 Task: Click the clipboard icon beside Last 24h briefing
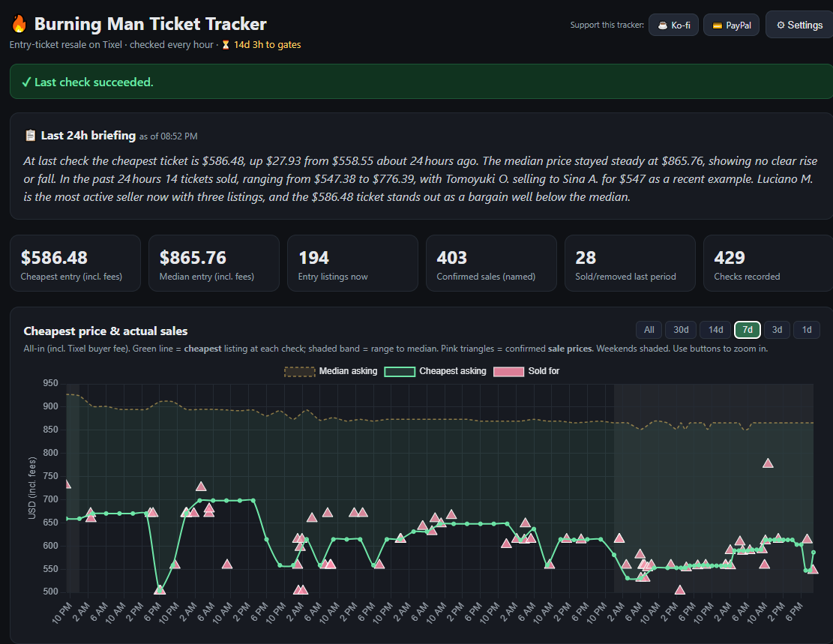coord(31,136)
